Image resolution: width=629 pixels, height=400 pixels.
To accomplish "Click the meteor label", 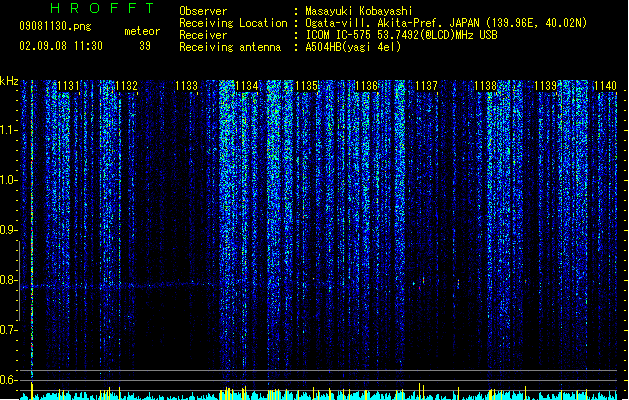I will pos(142,31).
